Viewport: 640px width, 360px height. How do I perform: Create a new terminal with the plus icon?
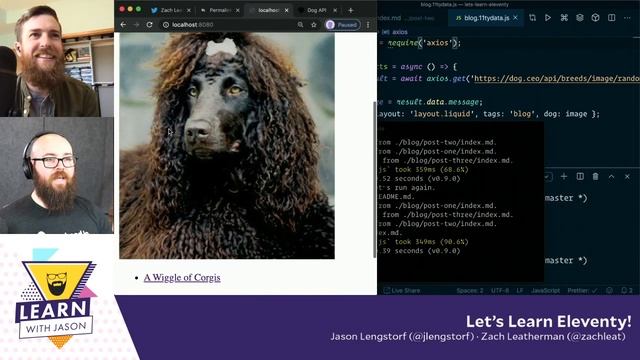(564, 176)
